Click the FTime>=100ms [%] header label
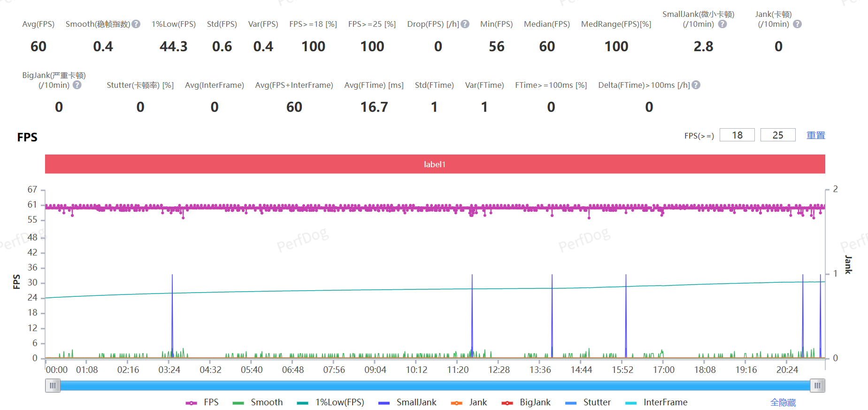Screen dimensions: 868x410 [x=551, y=85]
